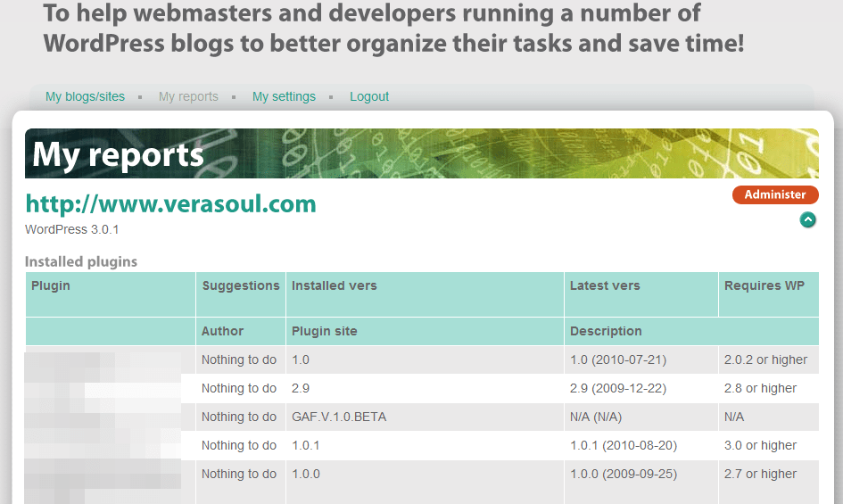Open the http://www.verasoul.com site link
The height and width of the screenshot is (504, 843).
point(170,204)
